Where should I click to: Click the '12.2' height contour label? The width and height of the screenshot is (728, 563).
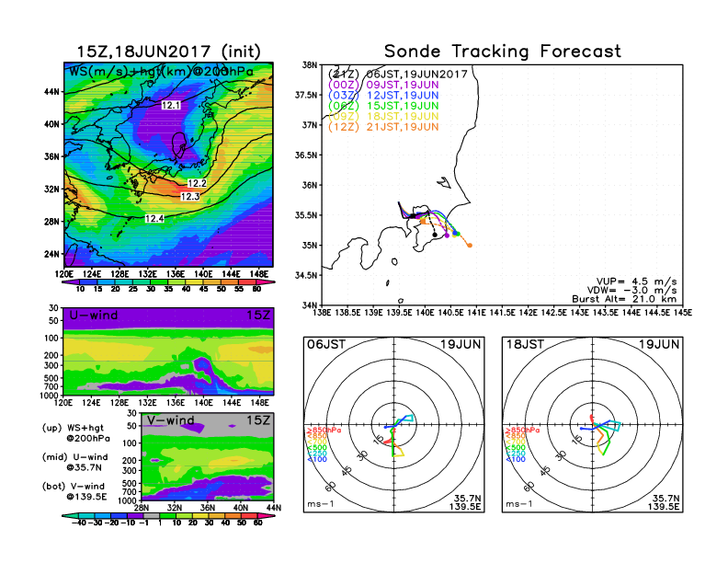tap(197, 183)
